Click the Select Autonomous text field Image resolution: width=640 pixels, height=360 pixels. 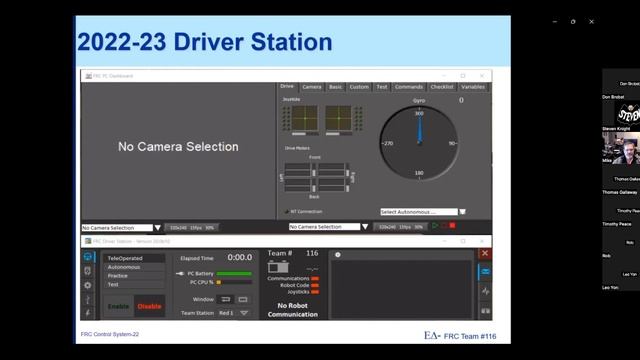(x=419, y=212)
